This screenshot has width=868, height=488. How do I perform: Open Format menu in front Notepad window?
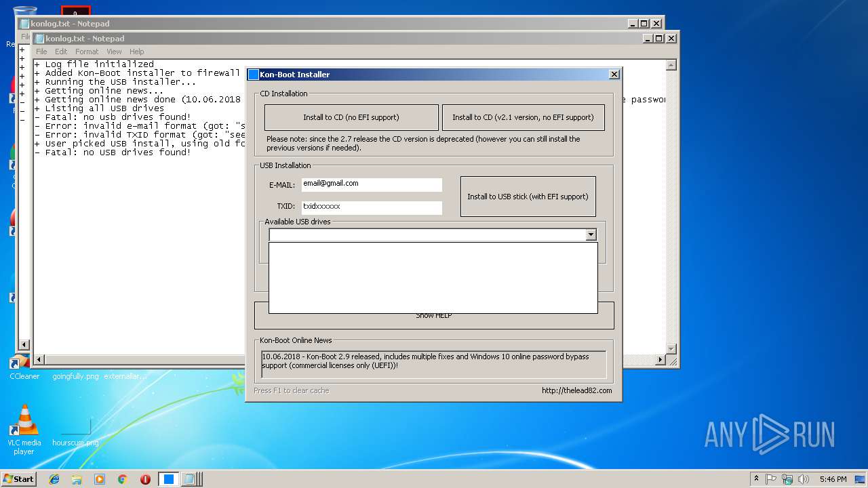pos(87,52)
